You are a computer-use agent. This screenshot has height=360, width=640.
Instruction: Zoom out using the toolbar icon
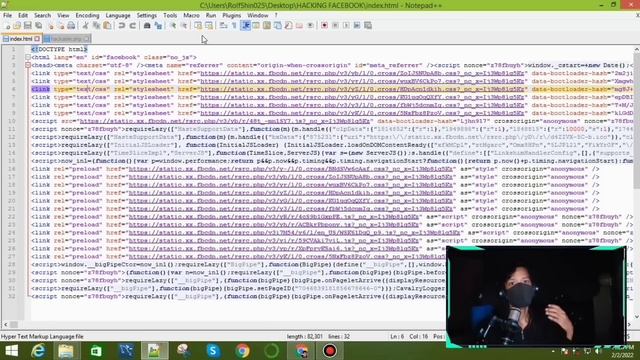click(x=184, y=26)
